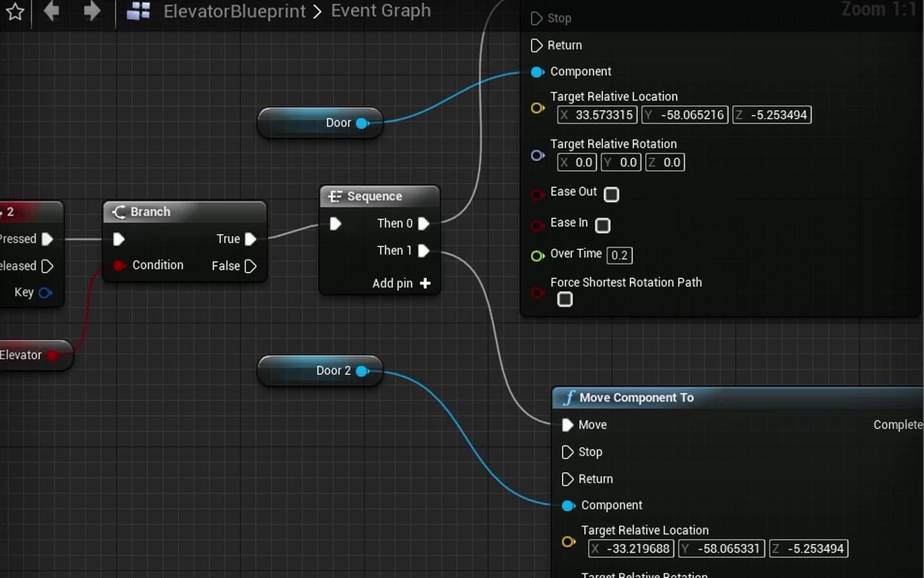
Task: Select the Move Component To node title
Action: 636,398
